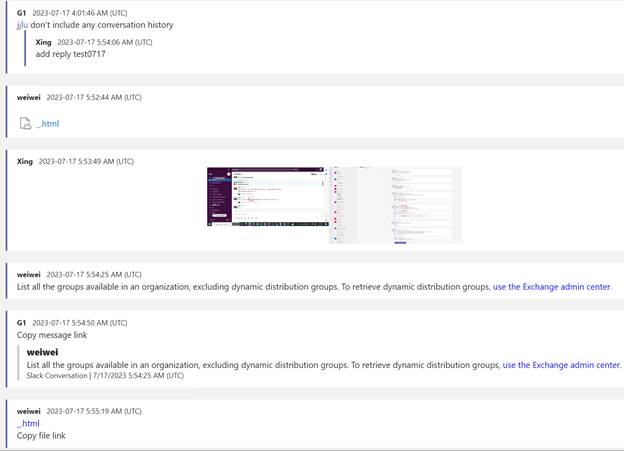The image size is (624, 451).
Task: Click the weiwei sender name at 5:55:19 AM
Action: tap(29, 411)
